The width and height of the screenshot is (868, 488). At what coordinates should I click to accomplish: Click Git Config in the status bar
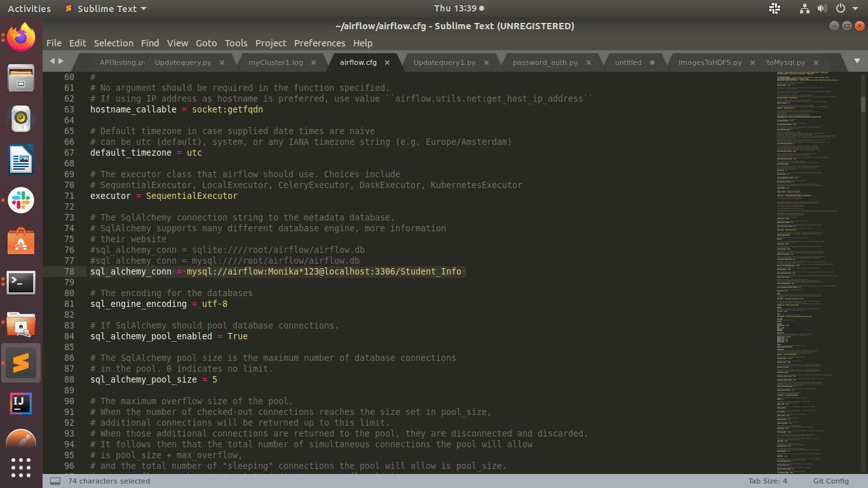tap(831, 480)
